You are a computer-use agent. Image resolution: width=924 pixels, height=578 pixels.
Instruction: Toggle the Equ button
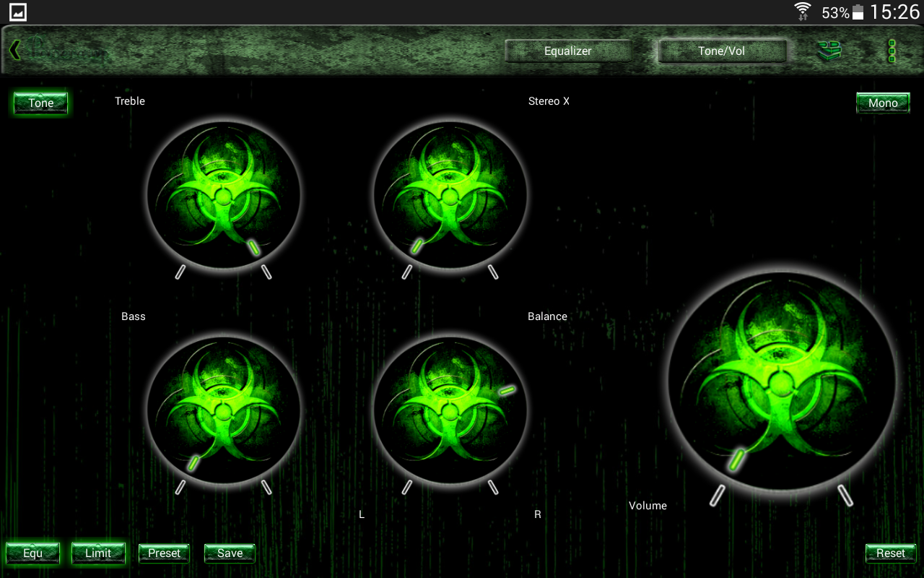coord(32,553)
